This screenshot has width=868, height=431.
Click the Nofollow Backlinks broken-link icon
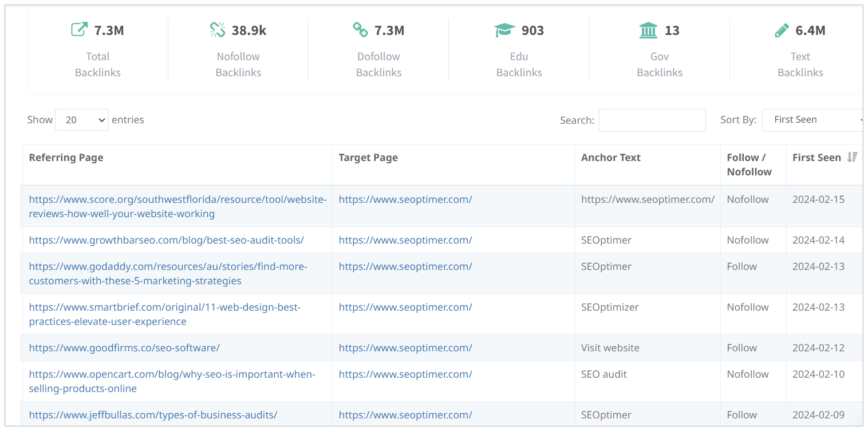(218, 30)
